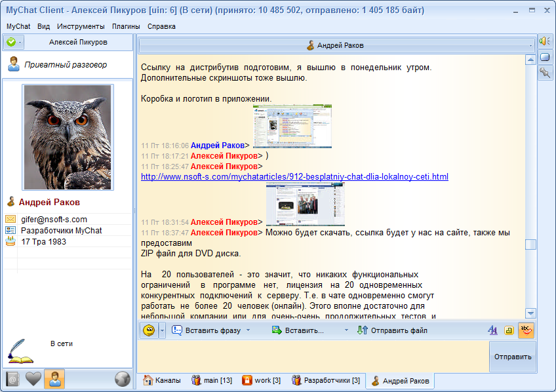Open status dropdown arrow next to green checkmark
Viewport: 556px width, 392px height.
tap(20, 43)
